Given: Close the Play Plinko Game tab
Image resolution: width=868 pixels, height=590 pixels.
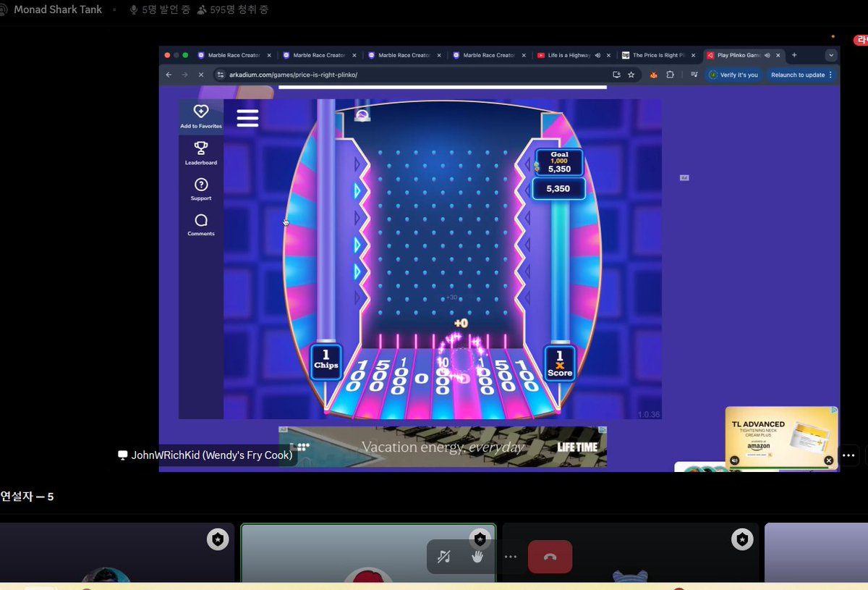Looking at the screenshot, I should tap(778, 55).
